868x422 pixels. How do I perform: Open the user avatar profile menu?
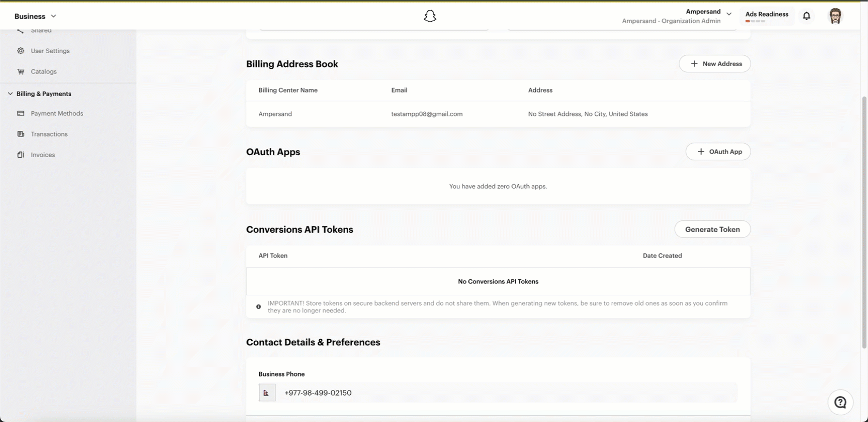835,16
